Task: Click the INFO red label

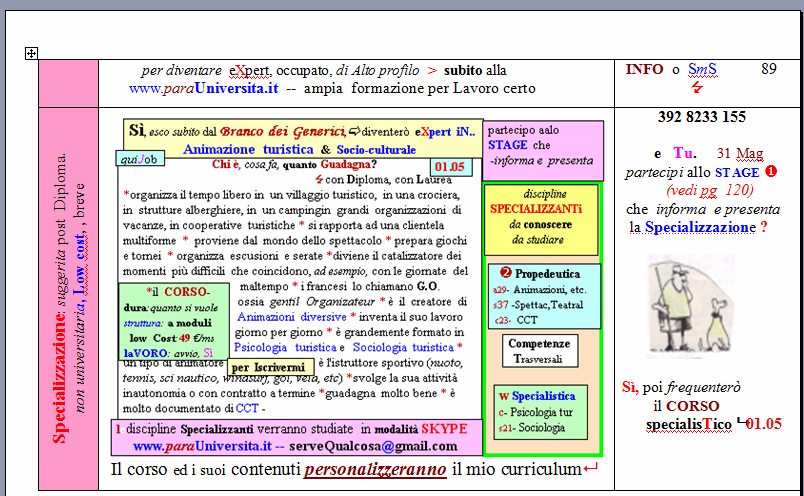Action: pos(645,69)
